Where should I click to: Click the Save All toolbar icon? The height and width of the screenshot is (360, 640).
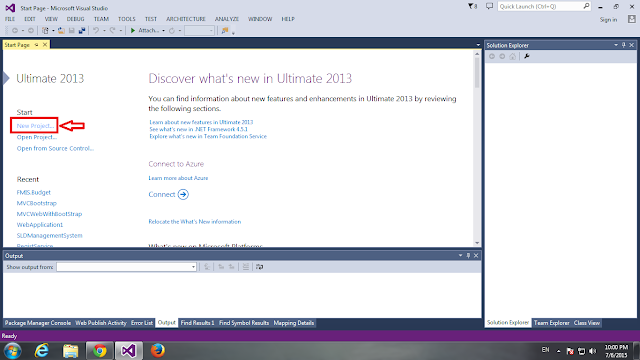click(82, 31)
